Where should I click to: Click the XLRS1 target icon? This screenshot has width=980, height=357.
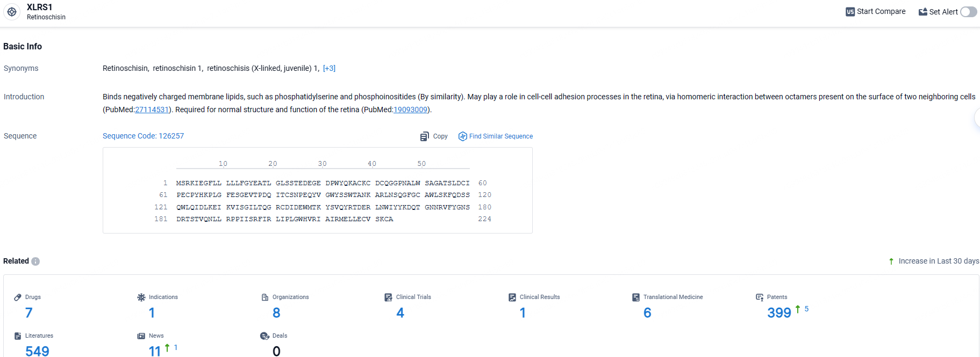[x=12, y=12]
